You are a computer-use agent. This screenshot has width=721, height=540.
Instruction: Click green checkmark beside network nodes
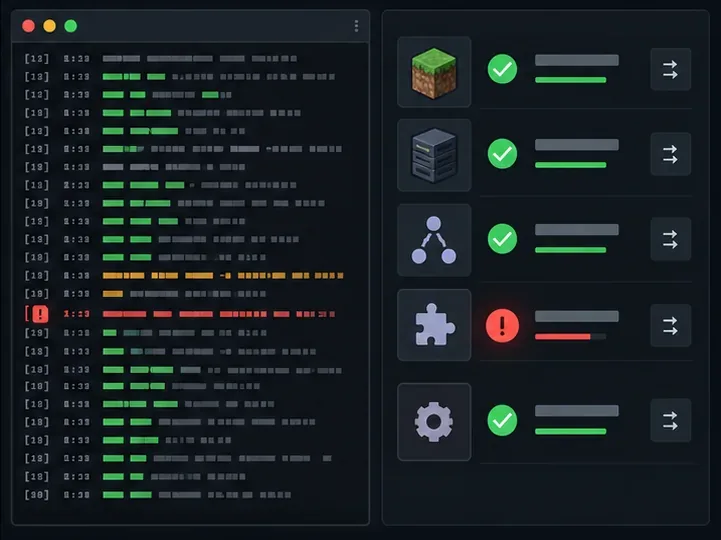(502, 239)
